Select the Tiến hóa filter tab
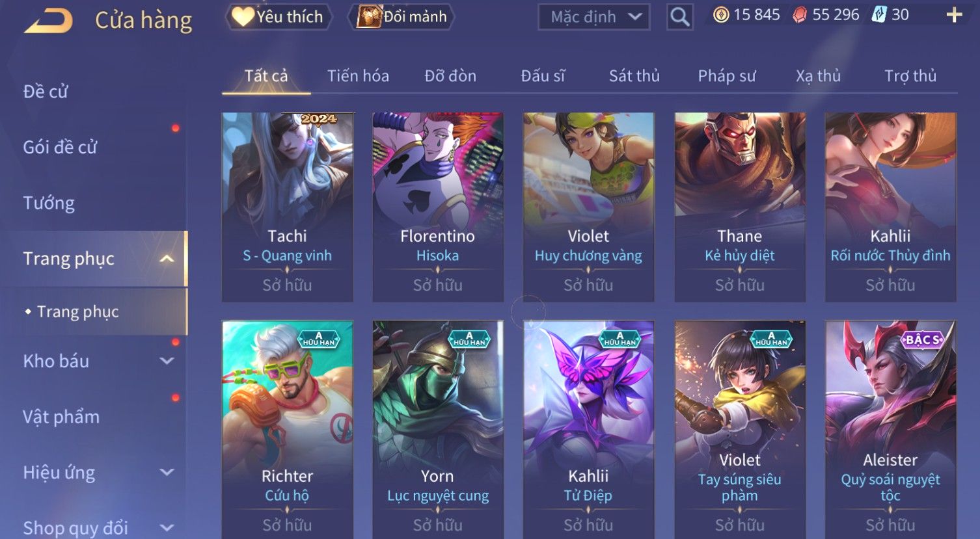Image resolution: width=980 pixels, height=539 pixels. pyautogui.click(x=358, y=76)
